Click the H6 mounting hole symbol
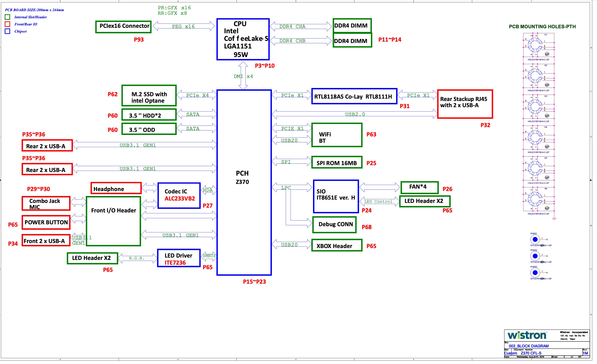The height and width of the screenshot is (364, 597). tap(535, 199)
